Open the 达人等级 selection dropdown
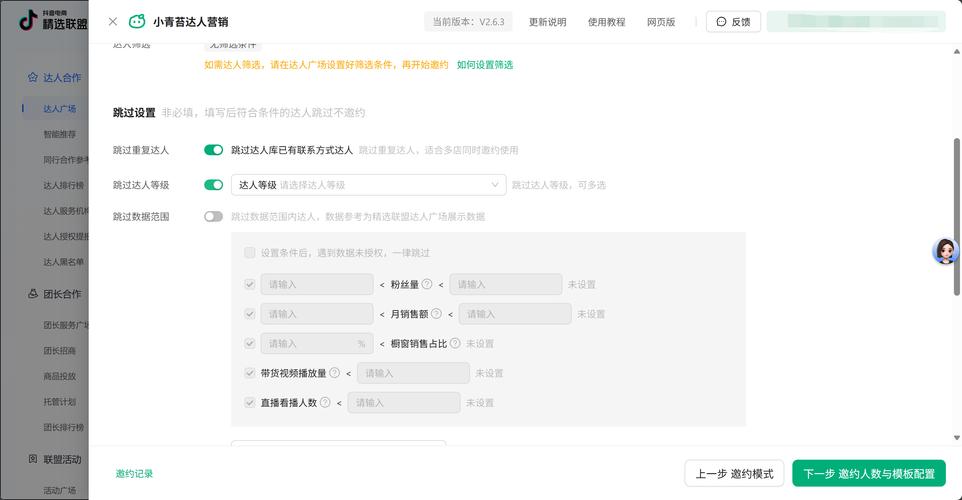The image size is (962, 500). [x=368, y=185]
